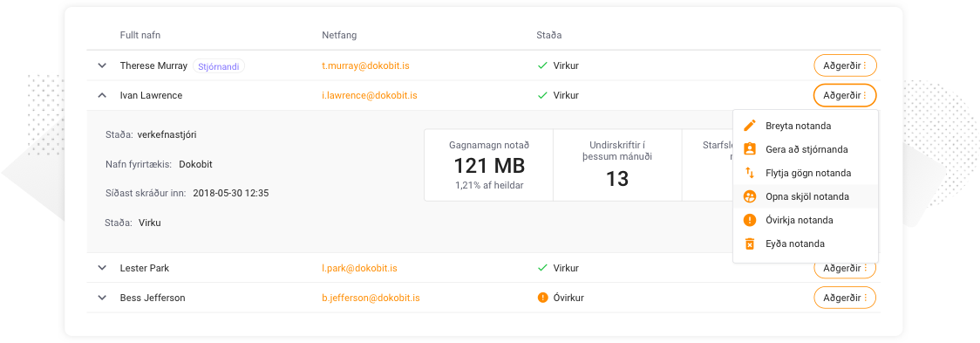Click the round icon next to Opna skjöl notanda
The height and width of the screenshot is (343, 980).
[x=749, y=196]
